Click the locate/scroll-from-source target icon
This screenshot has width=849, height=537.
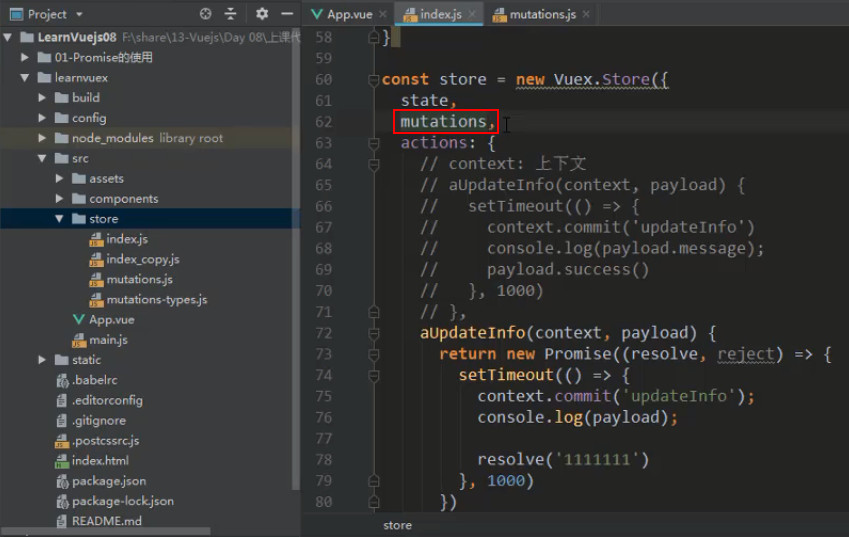click(x=205, y=14)
